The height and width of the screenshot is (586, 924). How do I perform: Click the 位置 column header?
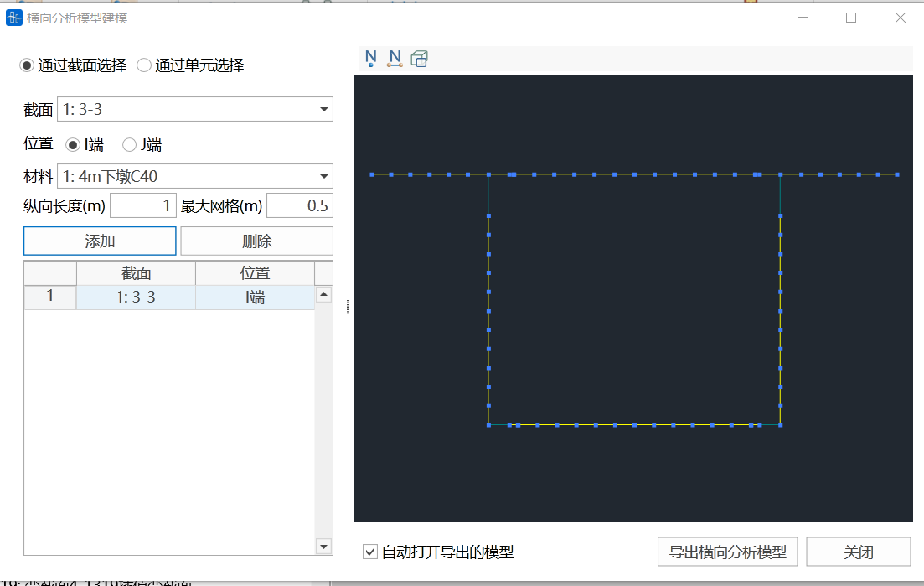pos(256,273)
